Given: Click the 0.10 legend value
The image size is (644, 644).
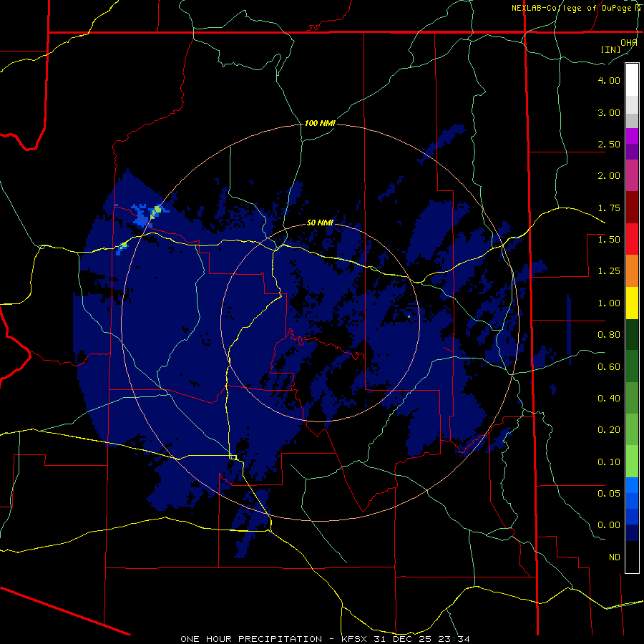Looking at the screenshot, I should point(609,462).
